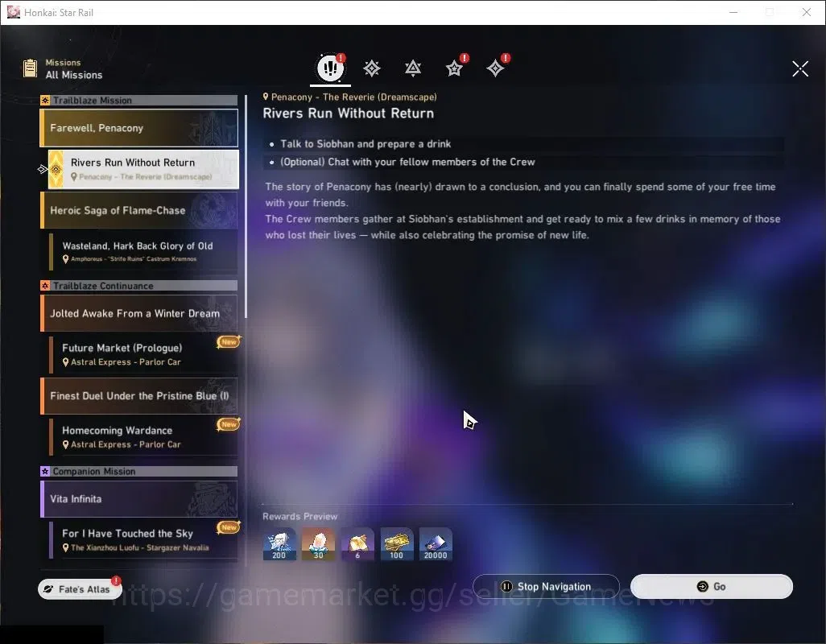Screen dimensions: 826x644
Task: Switch to the Trailblaze Mission filter tab
Action: click(371, 68)
